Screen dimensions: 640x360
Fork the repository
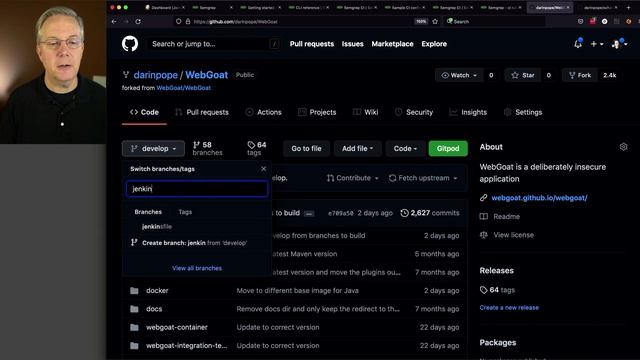[x=580, y=75]
